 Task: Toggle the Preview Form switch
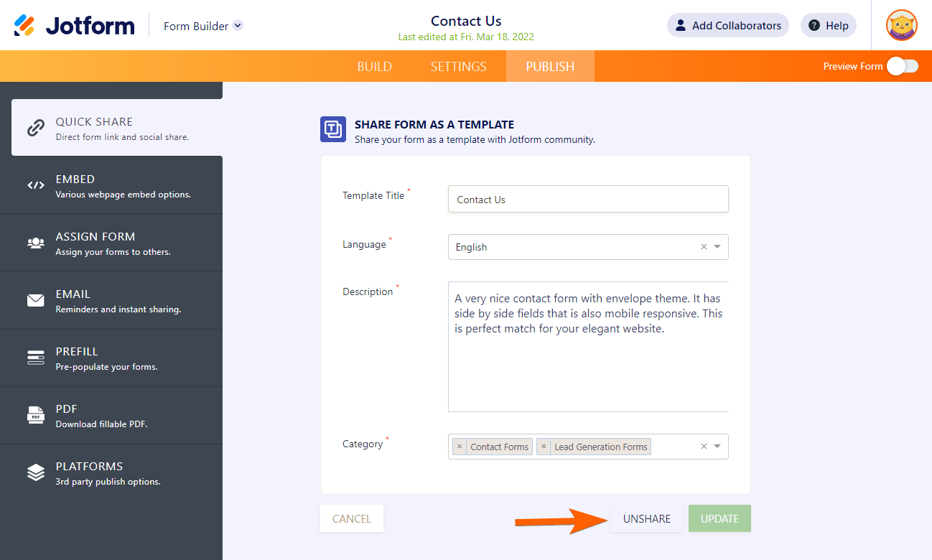pos(903,66)
